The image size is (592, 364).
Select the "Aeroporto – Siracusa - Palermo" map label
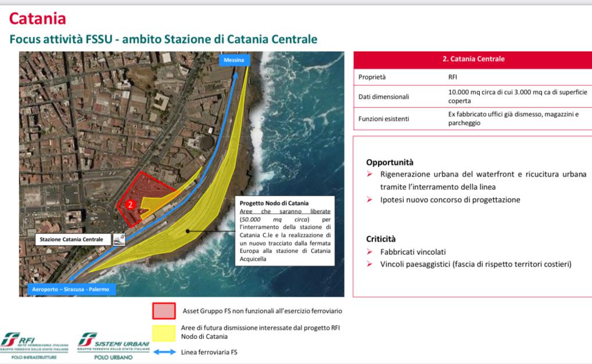pos(71,289)
